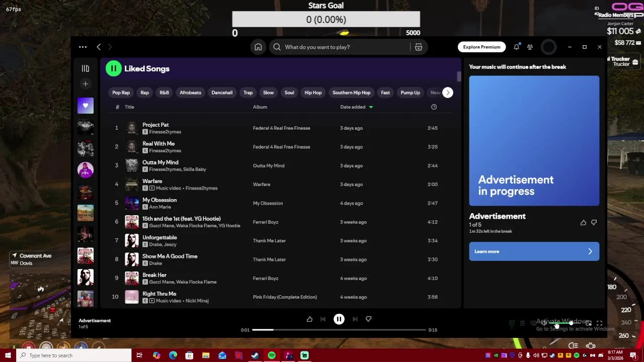The width and height of the screenshot is (644, 362).
Task: Toggle the R&B filter chip
Action: coord(164,93)
